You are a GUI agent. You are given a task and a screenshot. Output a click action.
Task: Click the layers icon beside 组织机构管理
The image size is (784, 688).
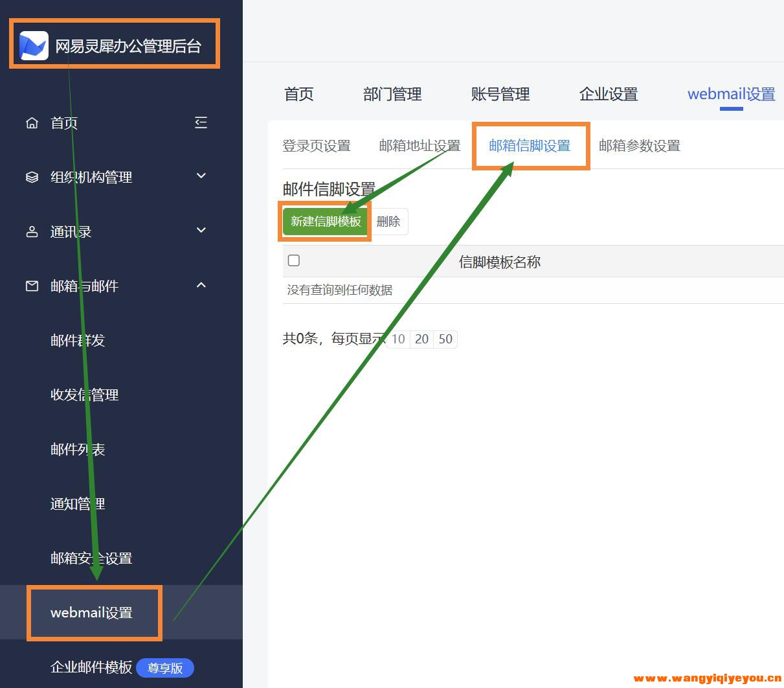32,177
